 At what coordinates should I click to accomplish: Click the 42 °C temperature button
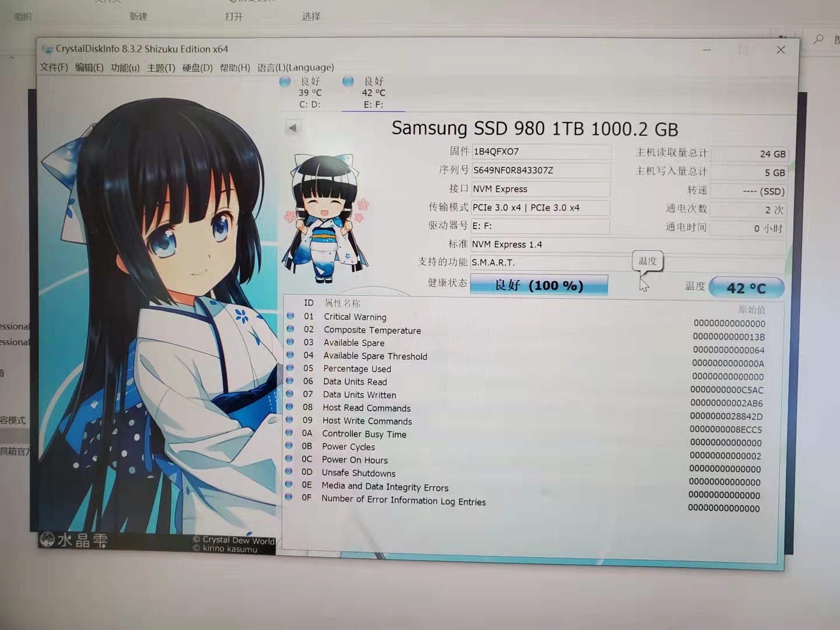pyautogui.click(x=746, y=288)
